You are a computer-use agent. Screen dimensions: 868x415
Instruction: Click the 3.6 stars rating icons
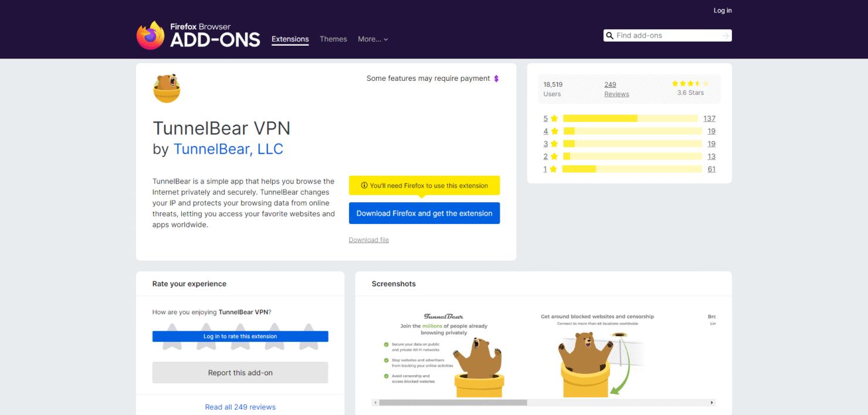690,84
